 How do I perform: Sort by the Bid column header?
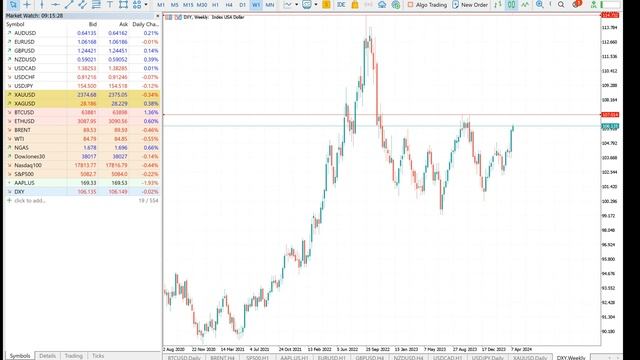(93, 24)
